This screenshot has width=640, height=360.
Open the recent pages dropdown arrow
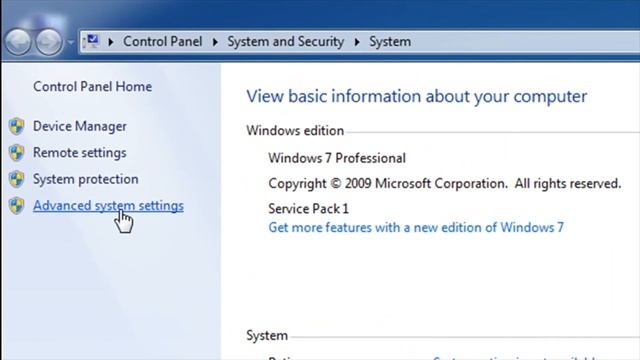(71, 42)
